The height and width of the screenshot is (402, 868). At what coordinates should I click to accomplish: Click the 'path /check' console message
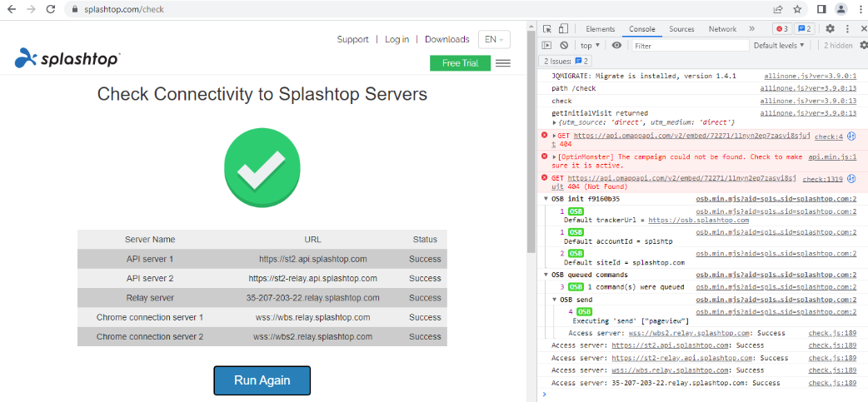(x=573, y=88)
